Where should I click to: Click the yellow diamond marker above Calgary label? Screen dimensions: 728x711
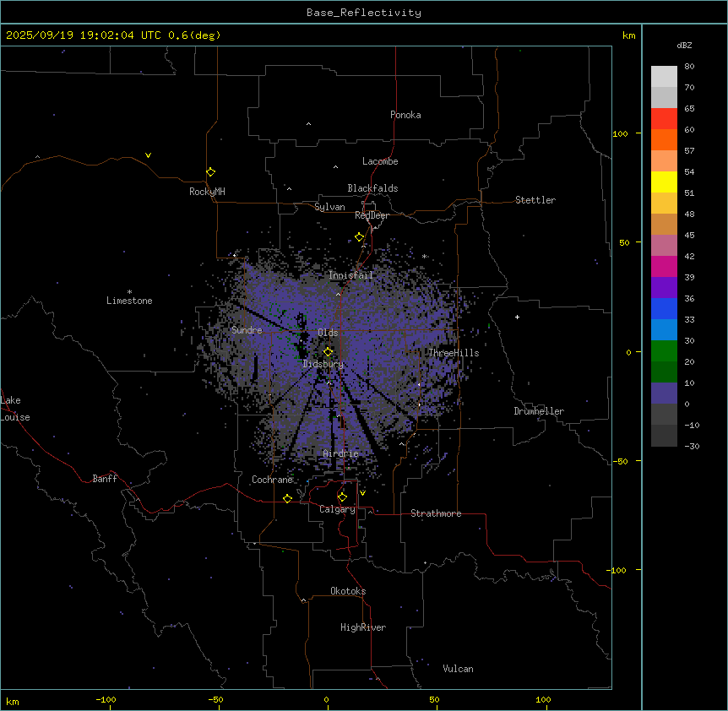coord(342,497)
